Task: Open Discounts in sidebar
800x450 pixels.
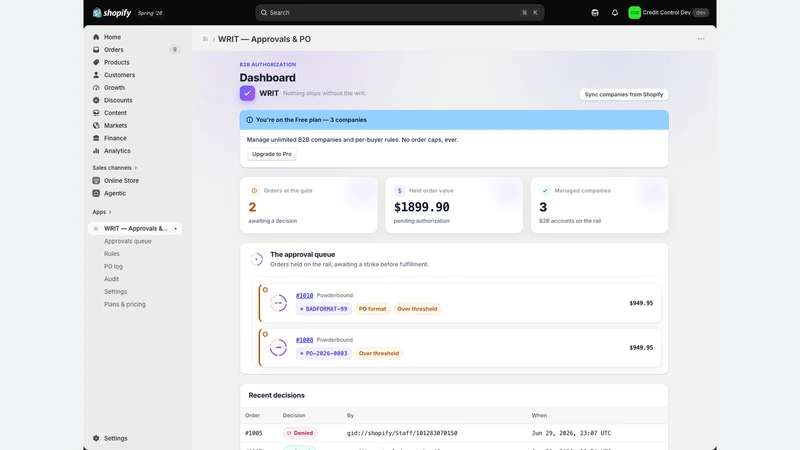Action: 118,101
